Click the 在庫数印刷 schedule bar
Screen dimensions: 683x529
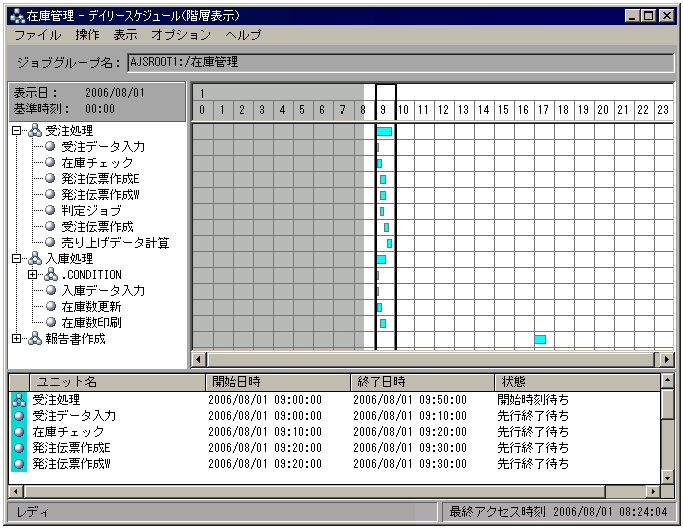point(383,323)
